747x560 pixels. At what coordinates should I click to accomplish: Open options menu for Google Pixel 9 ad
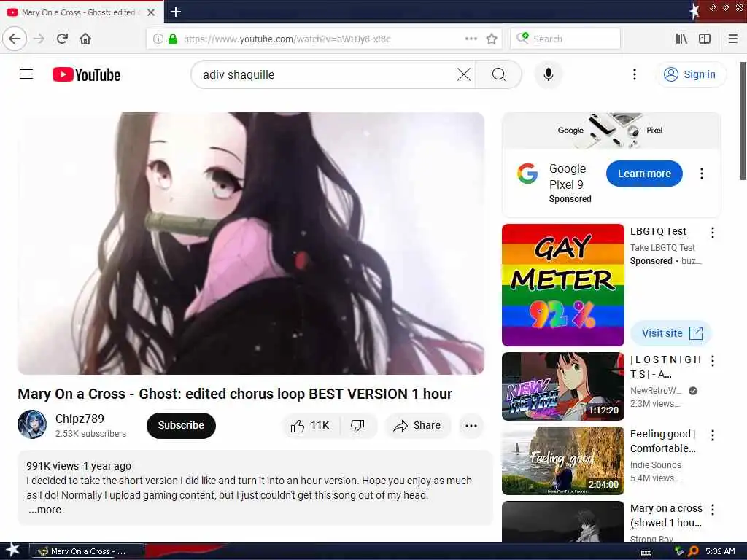click(701, 174)
